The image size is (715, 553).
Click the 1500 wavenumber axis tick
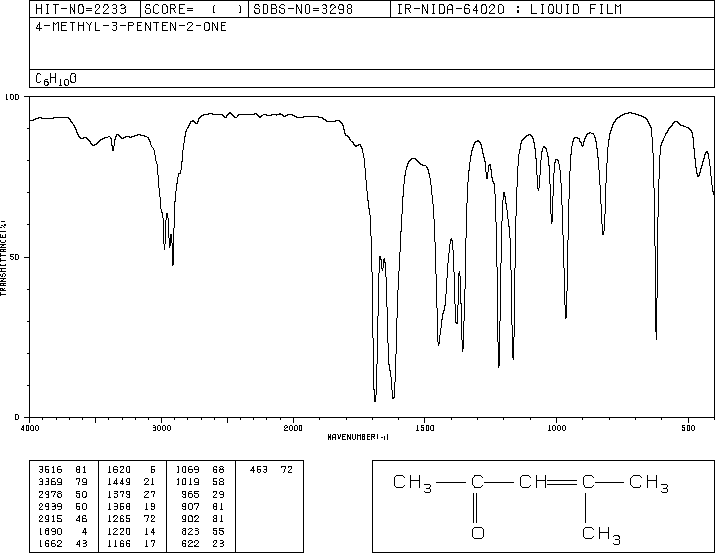coord(425,428)
